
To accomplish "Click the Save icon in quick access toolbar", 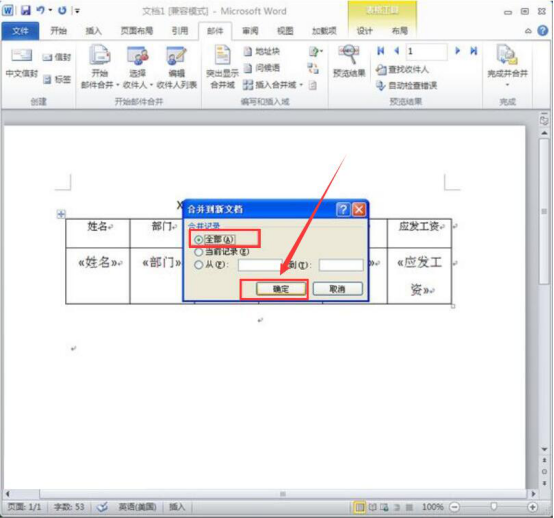I will click(25, 11).
